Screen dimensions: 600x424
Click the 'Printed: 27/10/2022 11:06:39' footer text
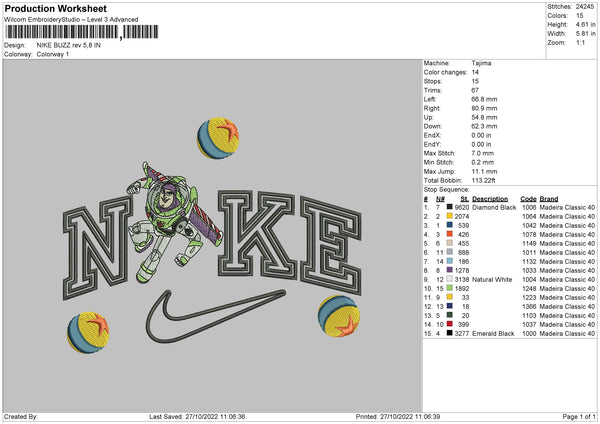(398, 416)
